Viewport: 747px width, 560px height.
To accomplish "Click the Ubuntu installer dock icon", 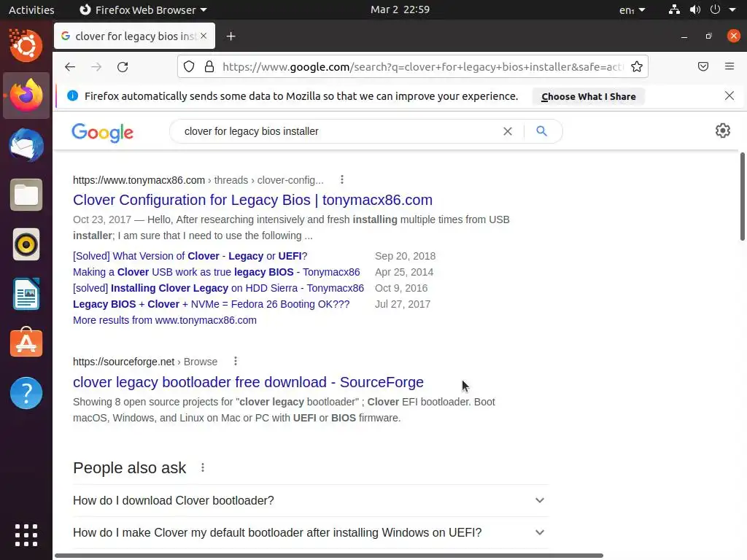I will (x=26, y=45).
